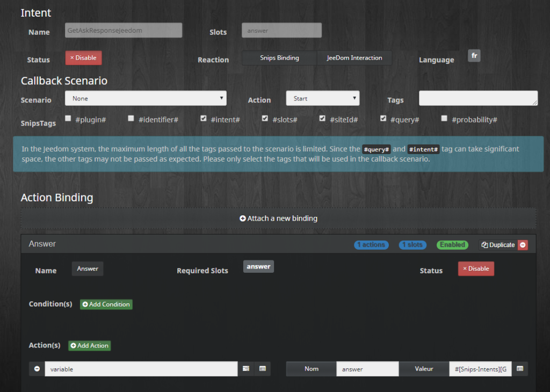Check the #plugin# tag checkbox
This screenshot has height=392, width=550.
(x=68, y=119)
